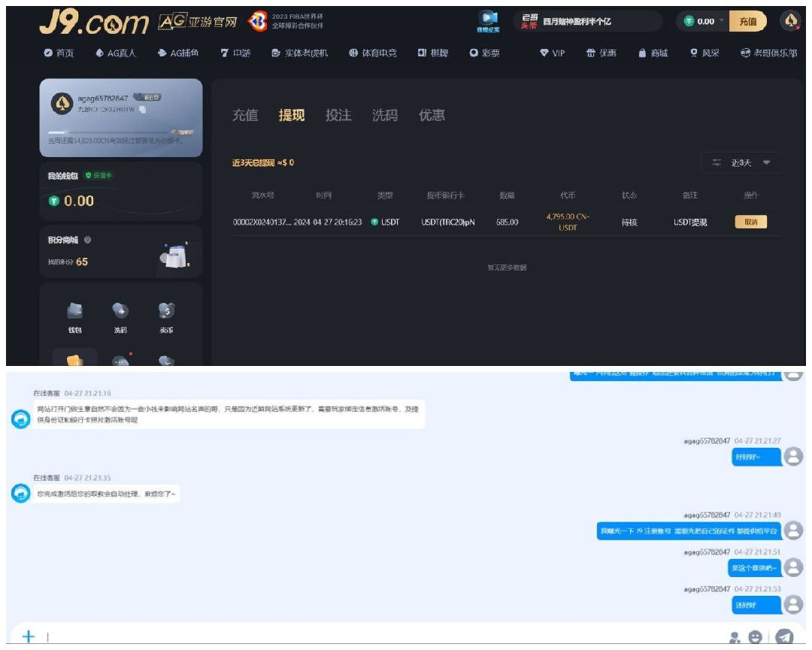
Task: Click the help icon beside 积分商城
Action: point(88,240)
